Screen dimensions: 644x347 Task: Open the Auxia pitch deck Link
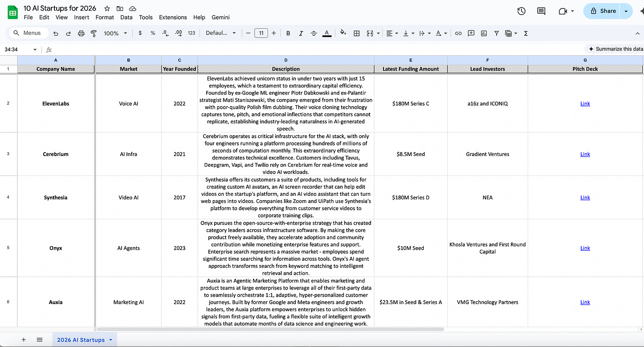pos(585,302)
